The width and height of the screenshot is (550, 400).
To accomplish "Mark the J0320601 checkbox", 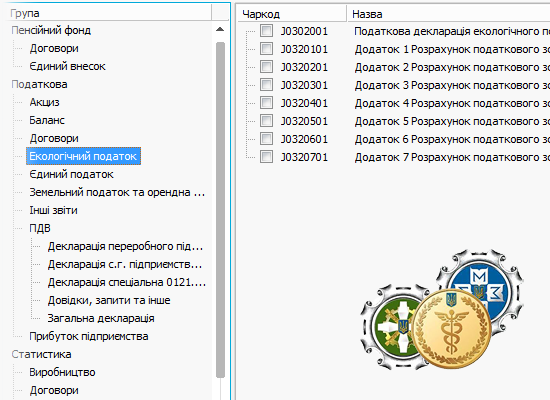I will point(266,139).
